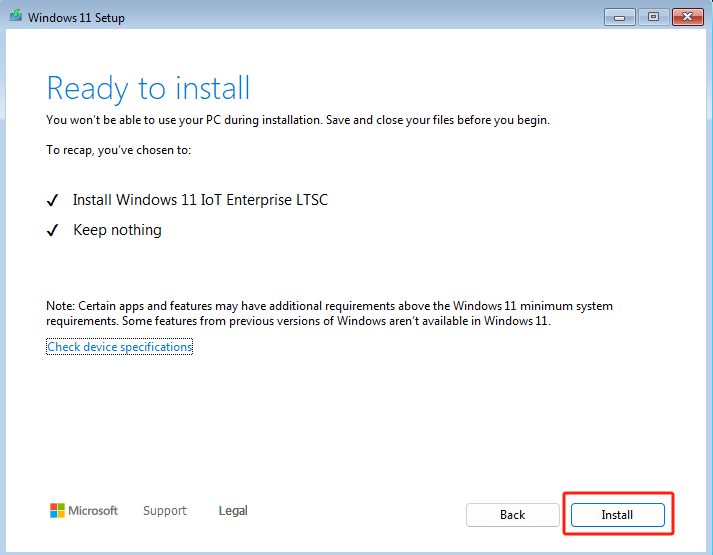
Task: Click the 'Install Windows 11 IoT Enterprise LTSC' text
Action: [x=200, y=200]
